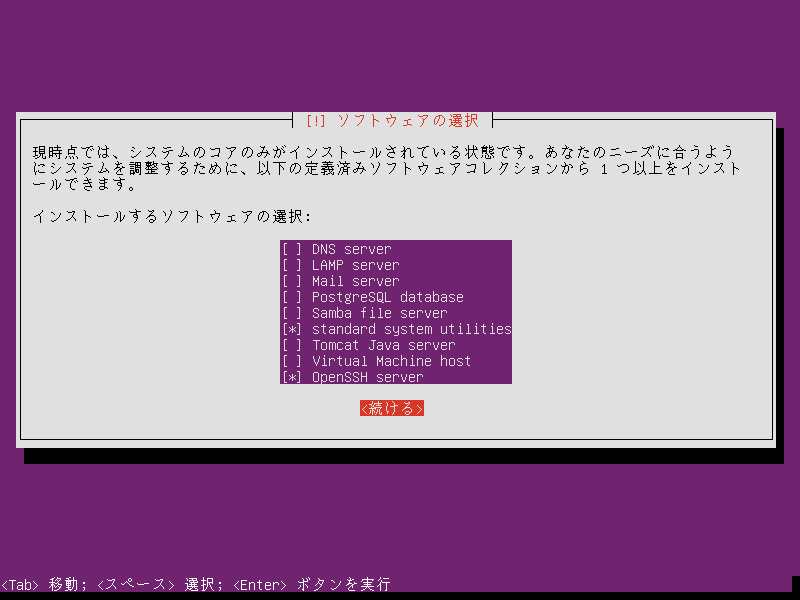Enable Samba file server checkbox

click(x=292, y=313)
